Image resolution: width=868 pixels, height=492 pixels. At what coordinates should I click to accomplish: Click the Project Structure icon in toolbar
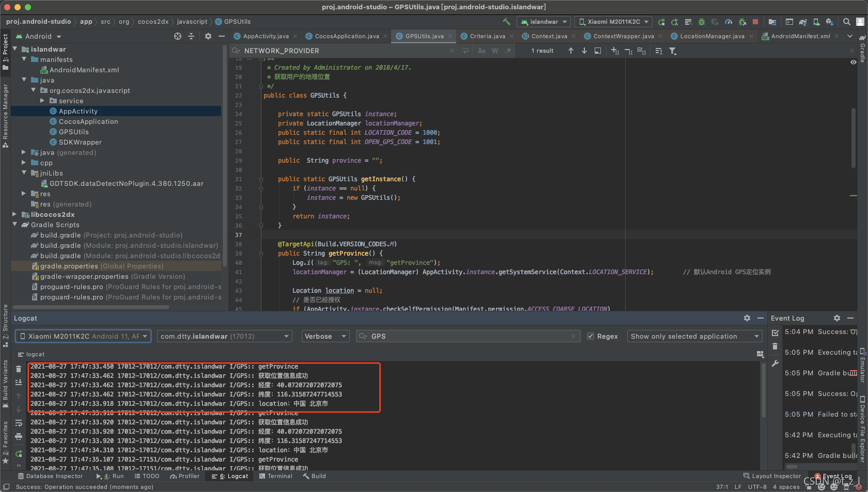pyautogui.click(x=772, y=22)
